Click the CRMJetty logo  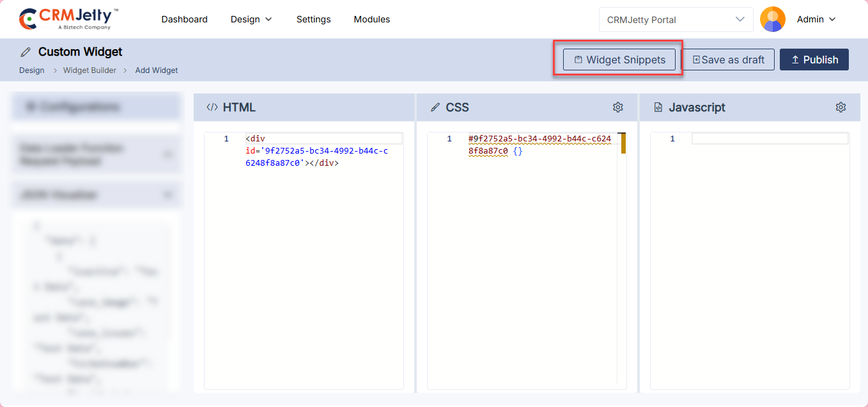tap(68, 19)
